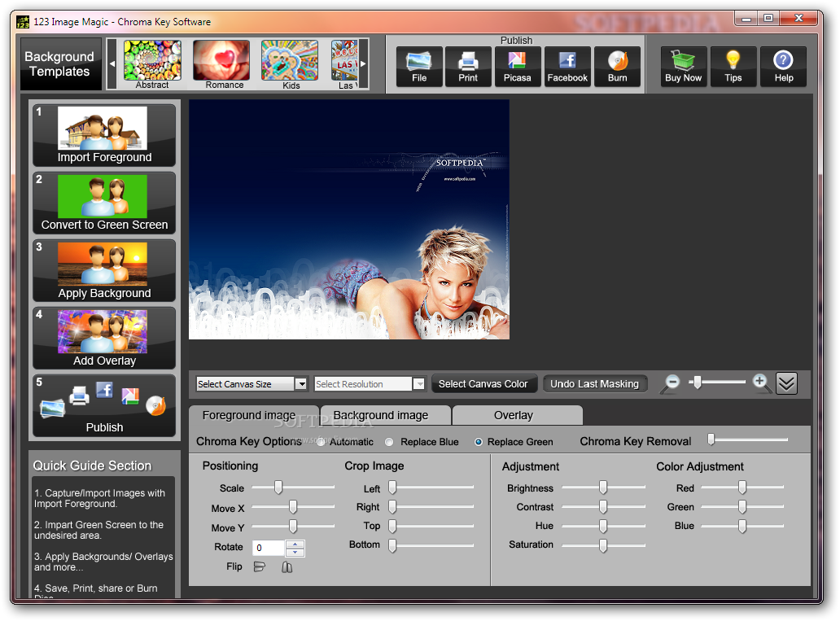Image resolution: width=840 pixels, height=621 pixels.
Task: Increase Rotate value with up arrow
Action: (x=295, y=544)
